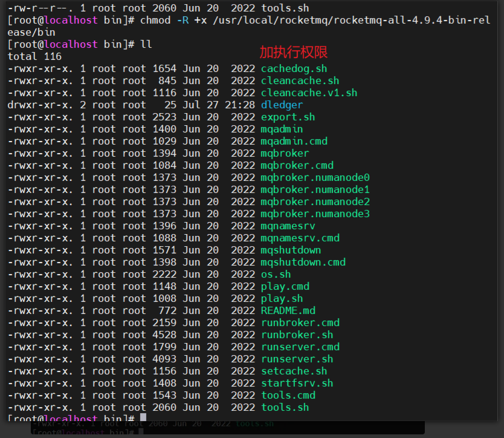Click file size 2523 of export.sh

pyautogui.click(x=164, y=117)
